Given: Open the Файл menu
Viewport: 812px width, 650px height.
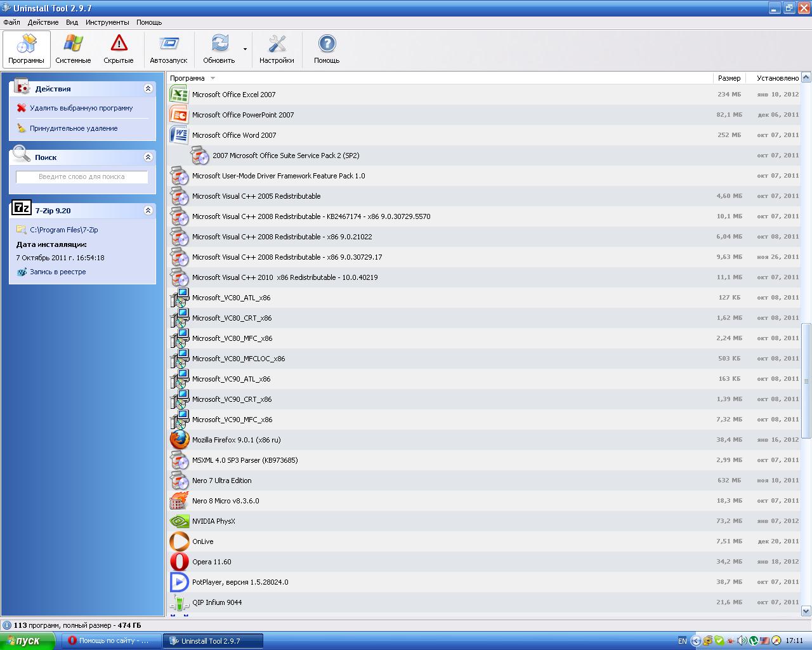Looking at the screenshot, I should pos(11,22).
